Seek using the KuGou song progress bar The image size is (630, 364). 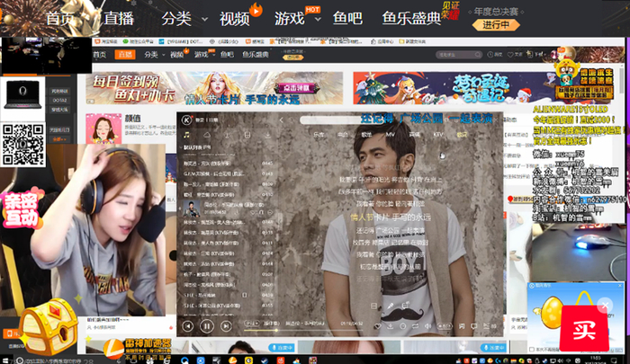point(303,330)
